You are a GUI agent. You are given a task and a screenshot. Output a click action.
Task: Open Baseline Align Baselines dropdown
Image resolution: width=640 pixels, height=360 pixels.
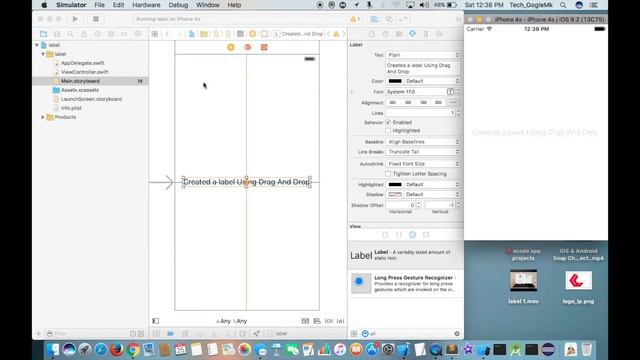click(x=423, y=142)
